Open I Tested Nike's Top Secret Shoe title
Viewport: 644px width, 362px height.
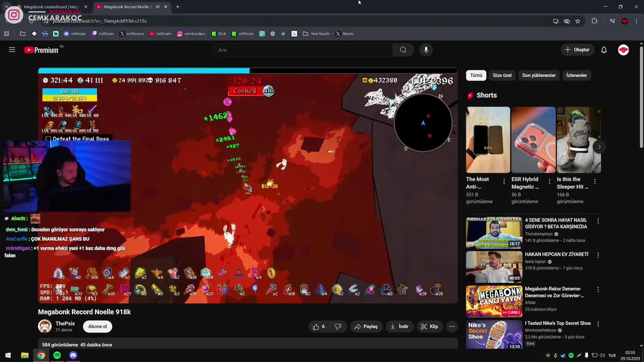coord(558,323)
